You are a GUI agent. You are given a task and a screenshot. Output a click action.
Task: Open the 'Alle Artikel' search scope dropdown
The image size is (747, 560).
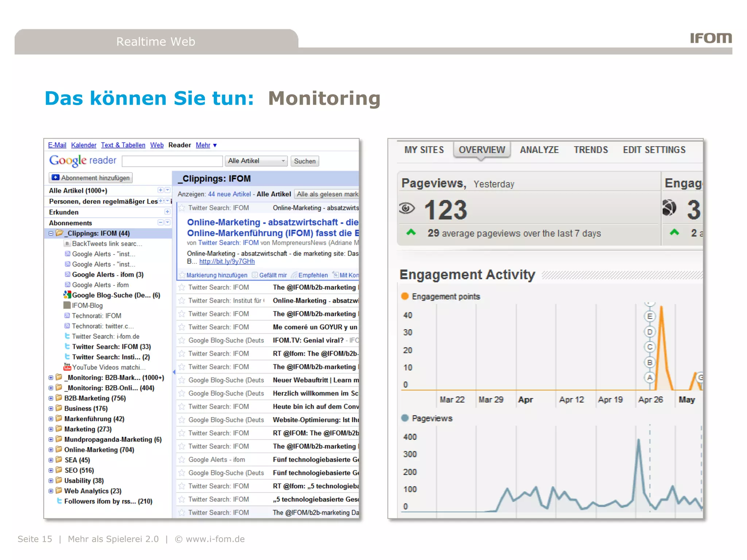(256, 161)
